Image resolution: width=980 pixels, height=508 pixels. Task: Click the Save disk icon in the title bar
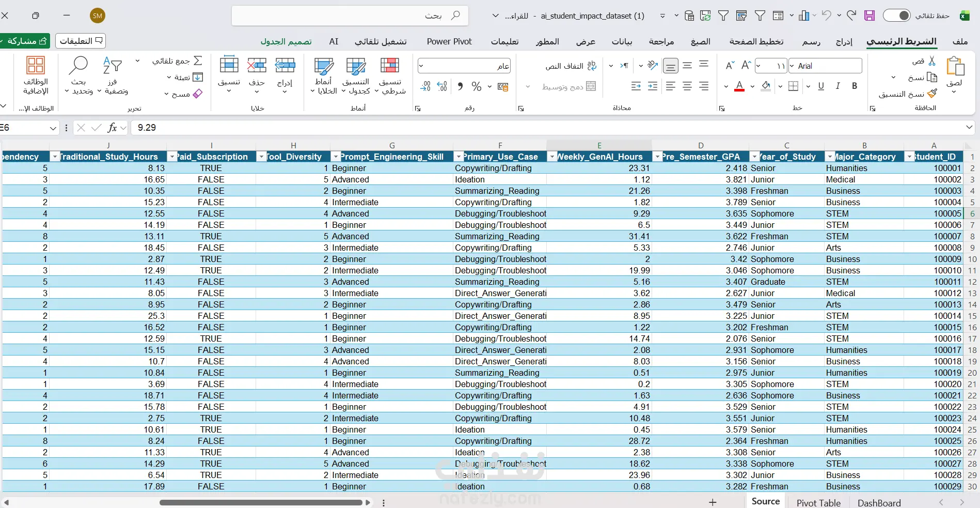click(x=870, y=16)
